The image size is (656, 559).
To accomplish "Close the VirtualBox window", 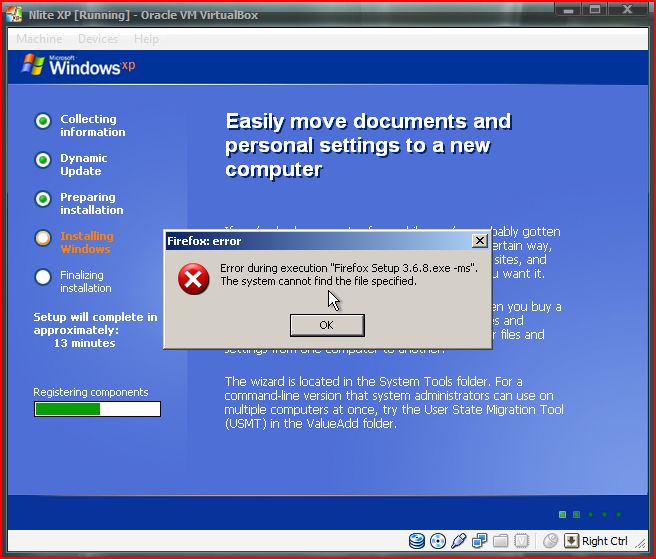I will point(628,10).
